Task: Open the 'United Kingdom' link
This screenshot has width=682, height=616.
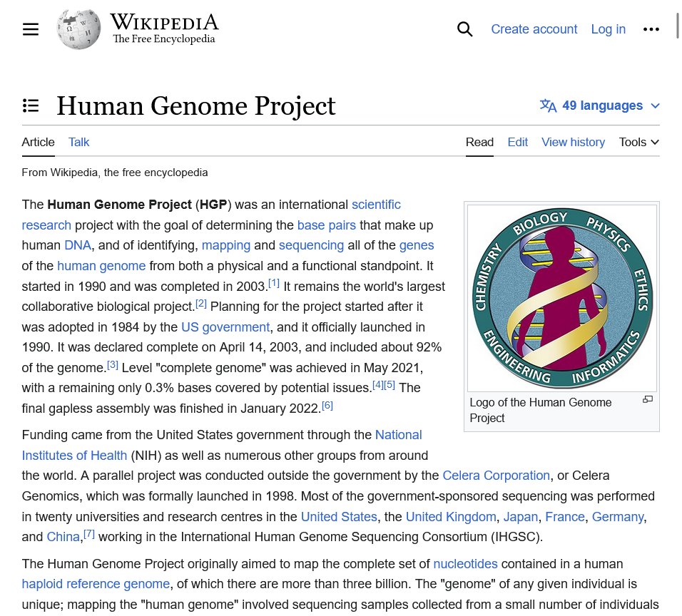Action: coord(451,516)
